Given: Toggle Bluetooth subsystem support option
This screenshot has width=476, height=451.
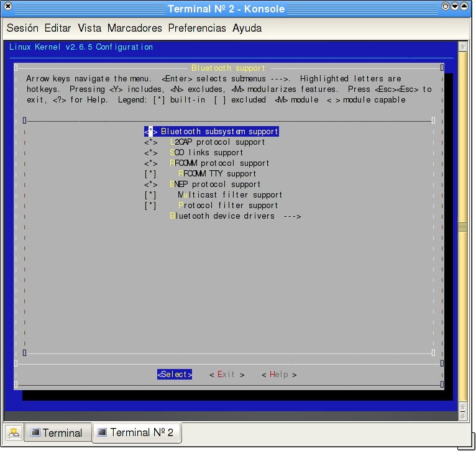Looking at the screenshot, I should [211, 132].
